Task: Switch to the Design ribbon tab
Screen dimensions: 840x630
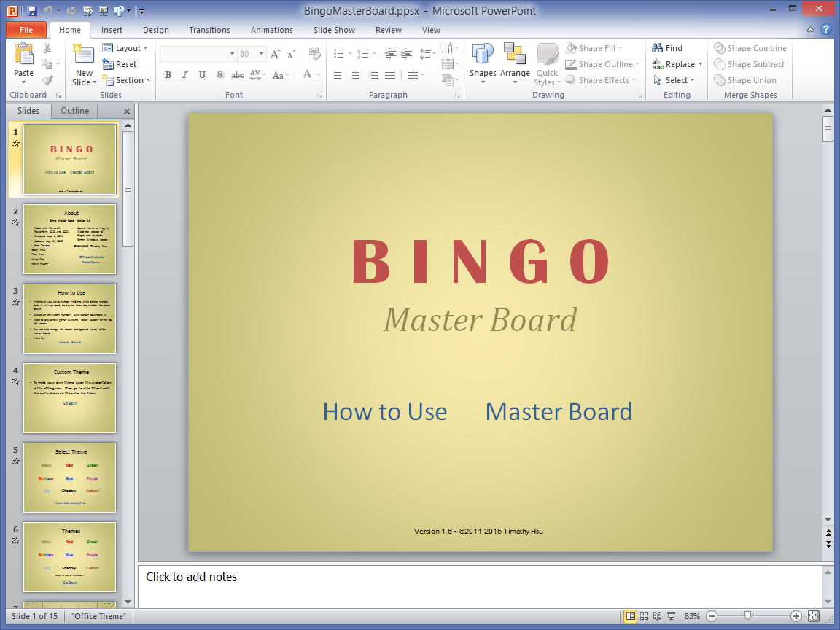Action: [156, 30]
